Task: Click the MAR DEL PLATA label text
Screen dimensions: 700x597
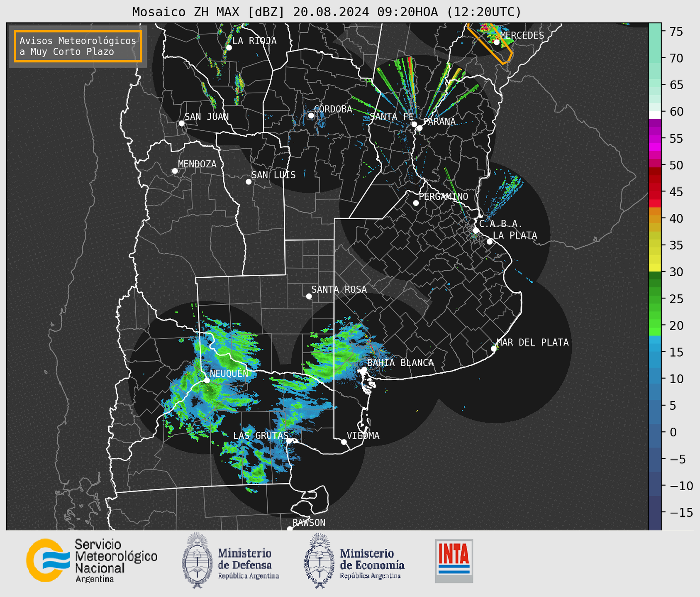Action: 532,343
